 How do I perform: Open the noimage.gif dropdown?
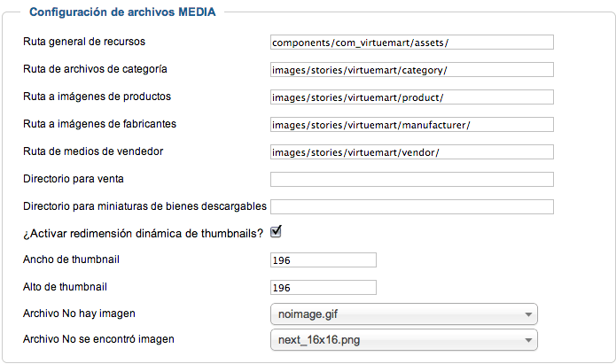tap(404, 314)
